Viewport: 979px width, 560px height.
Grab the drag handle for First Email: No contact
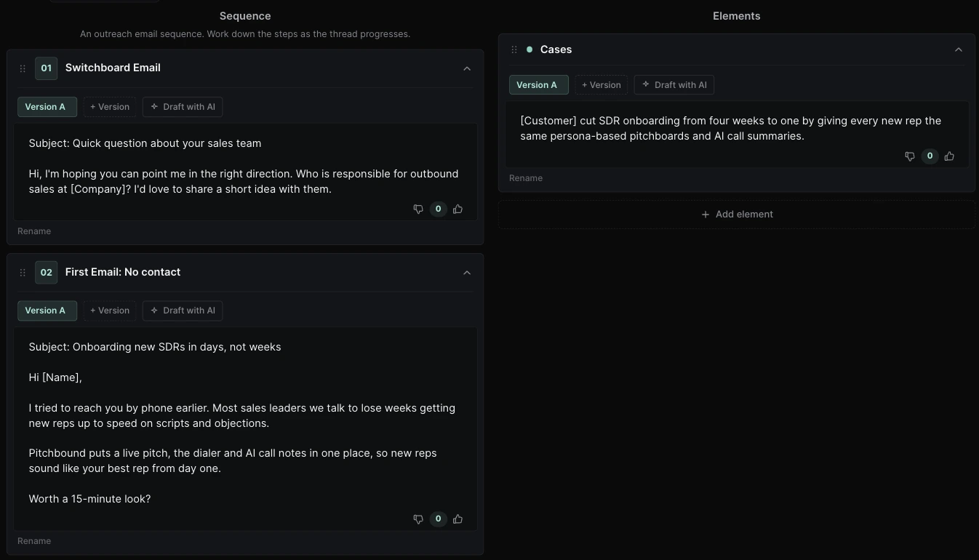pos(23,273)
